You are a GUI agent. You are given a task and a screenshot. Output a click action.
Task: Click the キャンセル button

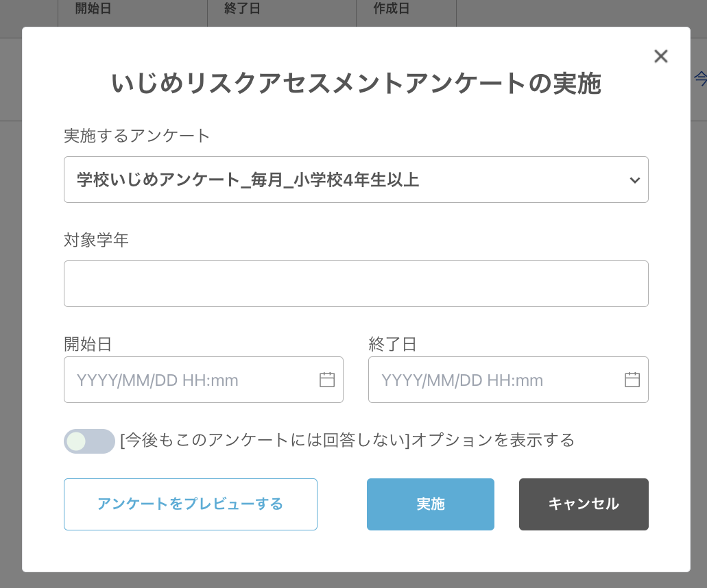(584, 504)
